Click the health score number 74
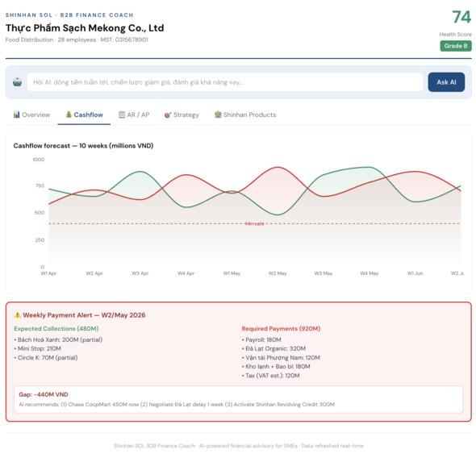Image resolution: width=476 pixels, height=462 pixels. click(x=461, y=17)
